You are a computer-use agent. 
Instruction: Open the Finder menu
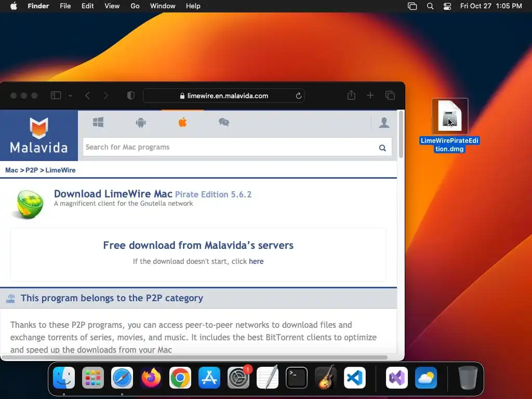(x=38, y=6)
